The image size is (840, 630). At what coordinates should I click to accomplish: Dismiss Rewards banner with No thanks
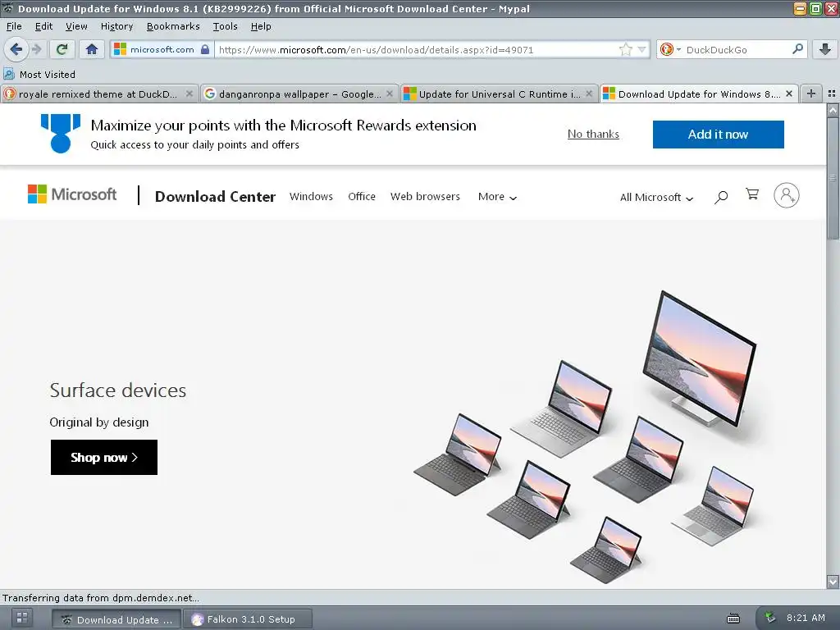593,134
